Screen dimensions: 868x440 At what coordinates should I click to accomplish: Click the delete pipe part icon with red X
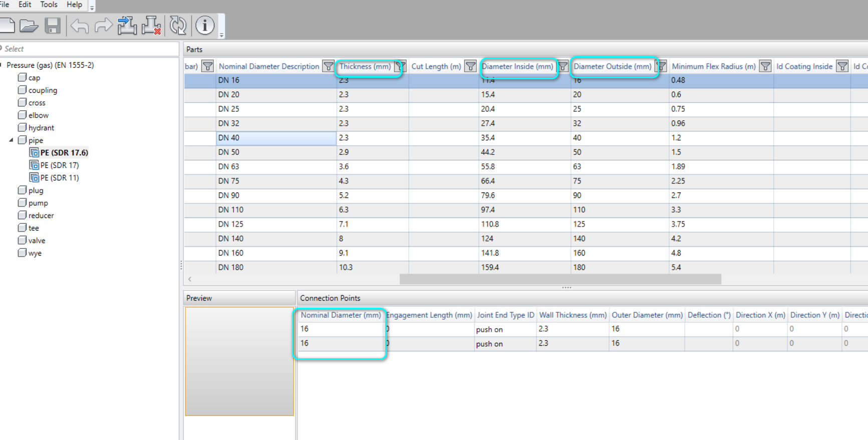coord(151,26)
